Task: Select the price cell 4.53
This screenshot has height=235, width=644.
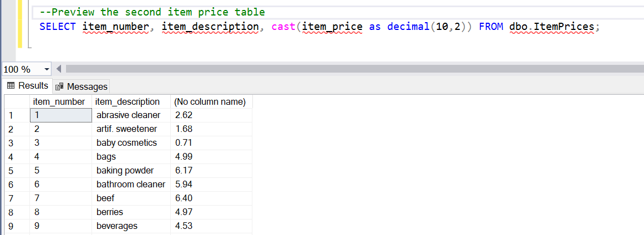Action: pos(211,226)
